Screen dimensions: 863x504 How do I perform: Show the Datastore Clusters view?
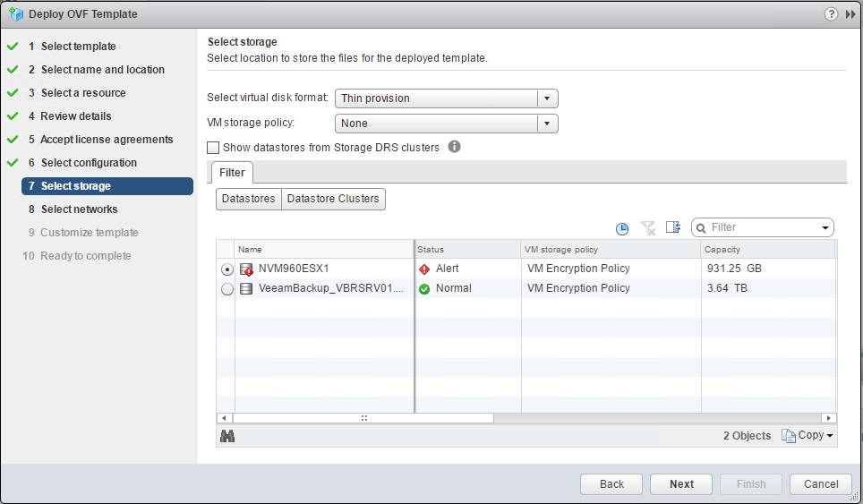[333, 199]
